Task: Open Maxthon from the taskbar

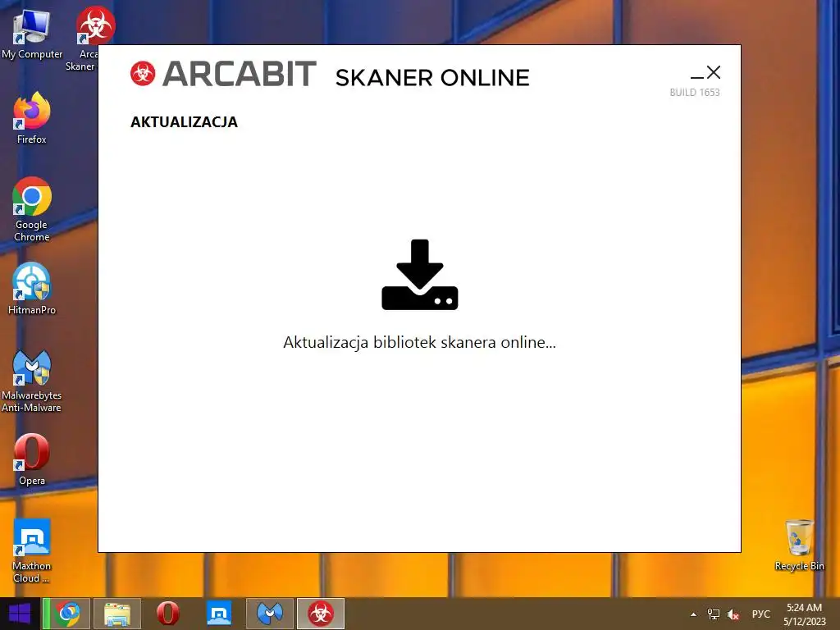Action: tap(219, 614)
